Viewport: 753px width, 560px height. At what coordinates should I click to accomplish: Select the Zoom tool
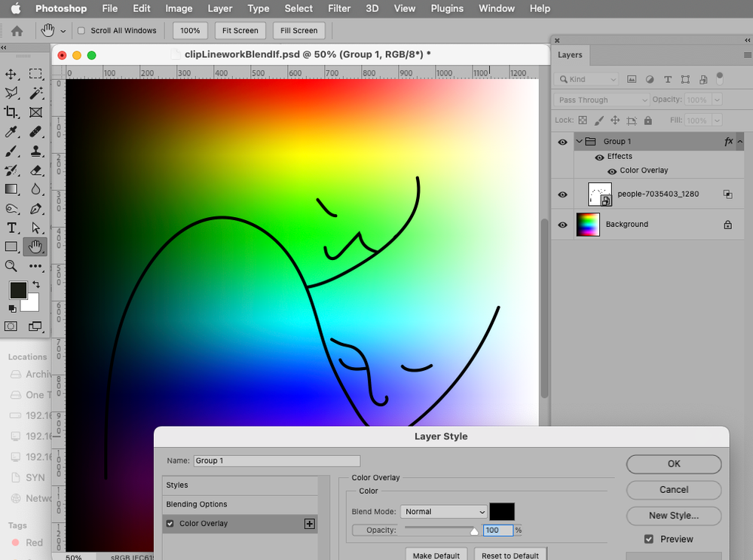[11, 266]
